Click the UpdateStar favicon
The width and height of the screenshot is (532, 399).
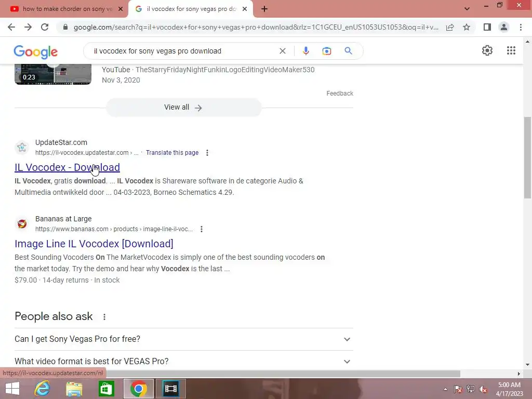pos(22,147)
